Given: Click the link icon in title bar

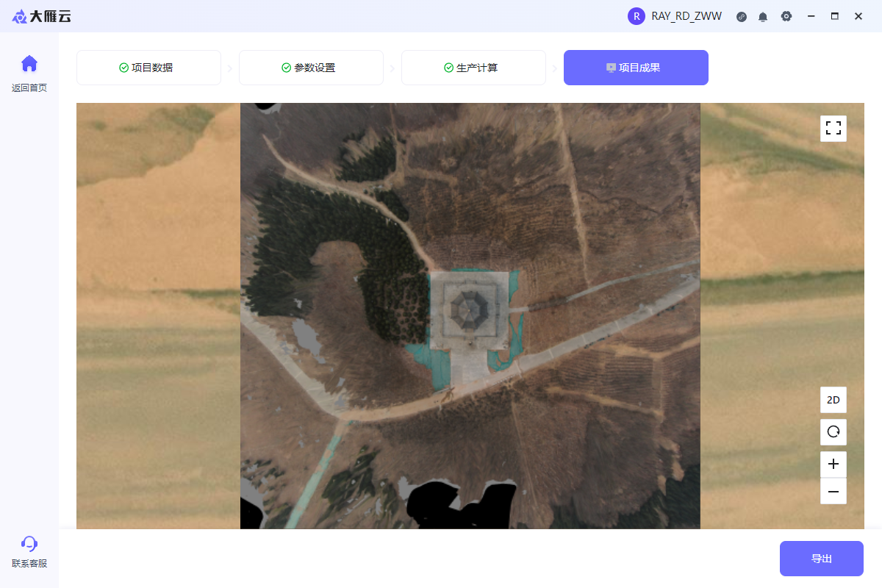Looking at the screenshot, I should [x=742, y=16].
